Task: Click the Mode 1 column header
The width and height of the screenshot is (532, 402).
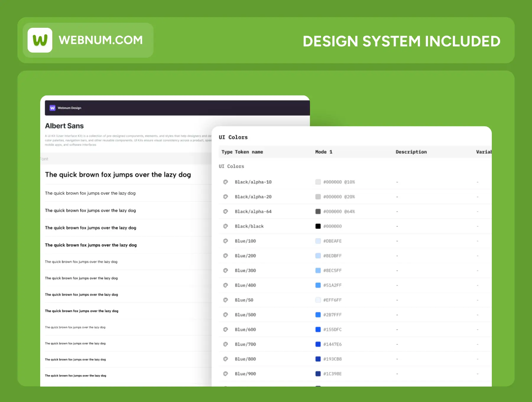Action: (x=324, y=152)
